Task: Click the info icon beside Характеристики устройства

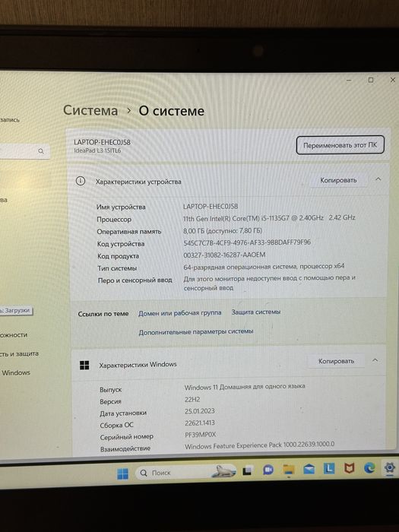Action: [81, 181]
